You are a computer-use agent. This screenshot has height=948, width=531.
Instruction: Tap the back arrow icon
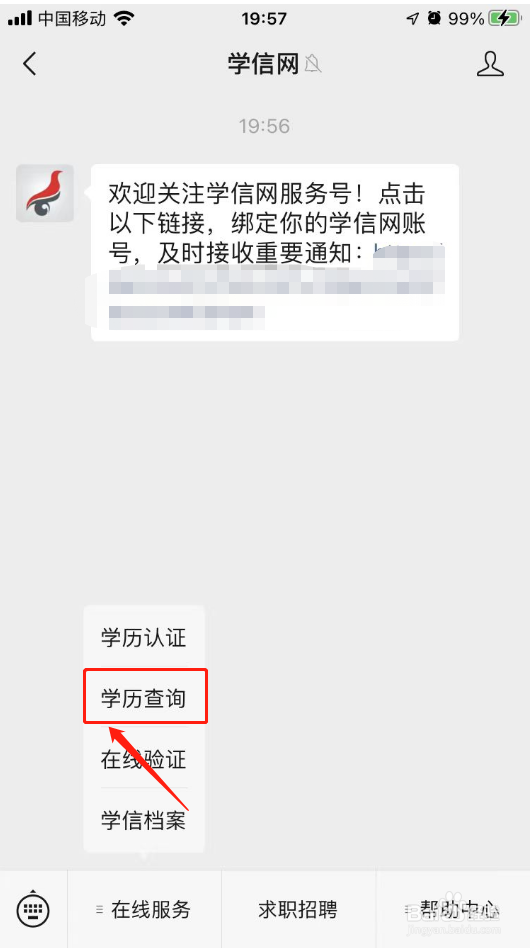coord(30,63)
